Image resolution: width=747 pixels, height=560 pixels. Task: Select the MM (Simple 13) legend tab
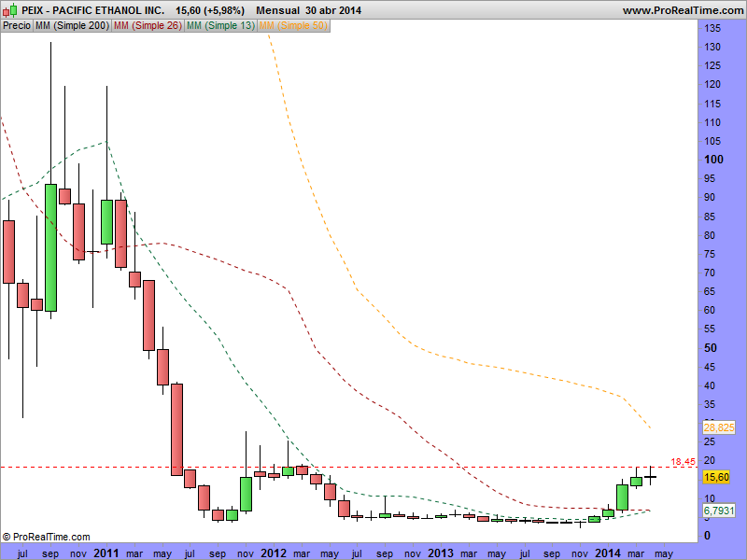click(220, 26)
